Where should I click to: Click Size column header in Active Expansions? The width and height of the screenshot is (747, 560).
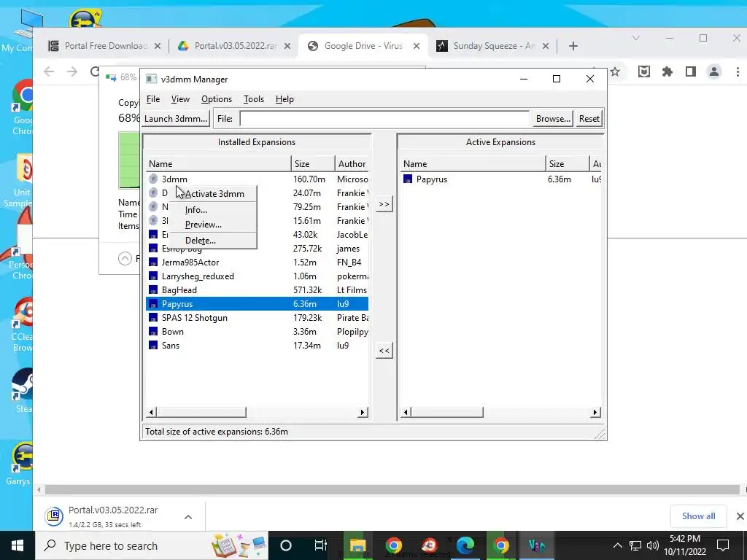567,164
